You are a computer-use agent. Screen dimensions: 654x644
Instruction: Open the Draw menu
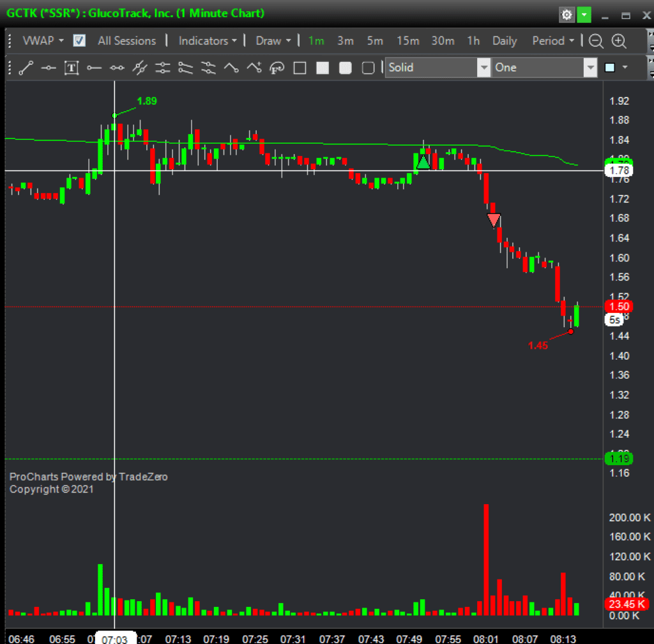coord(273,41)
